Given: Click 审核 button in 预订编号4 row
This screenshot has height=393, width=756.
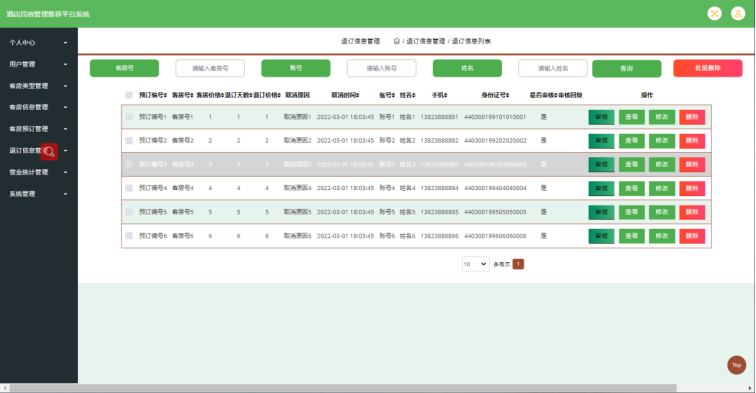Looking at the screenshot, I should 601,189.
